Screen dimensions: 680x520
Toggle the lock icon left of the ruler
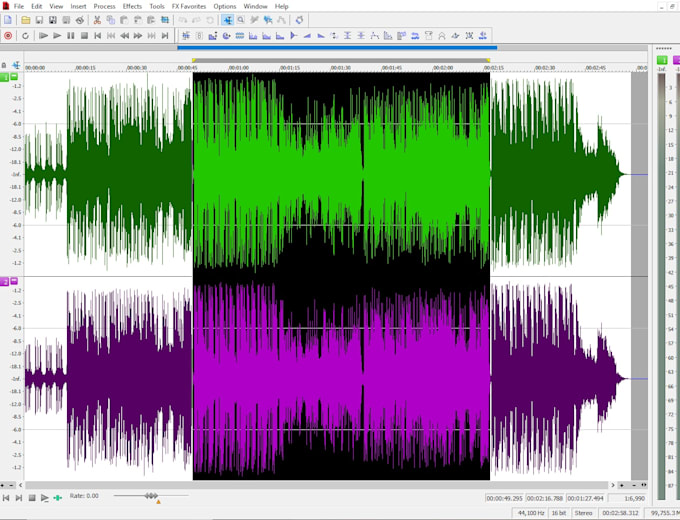4,65
